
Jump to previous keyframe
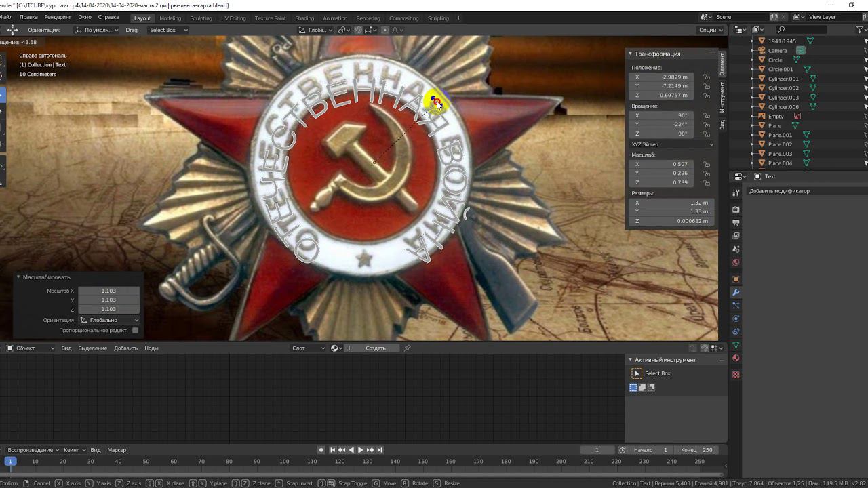pyautogui.click(x=342, y=450)
